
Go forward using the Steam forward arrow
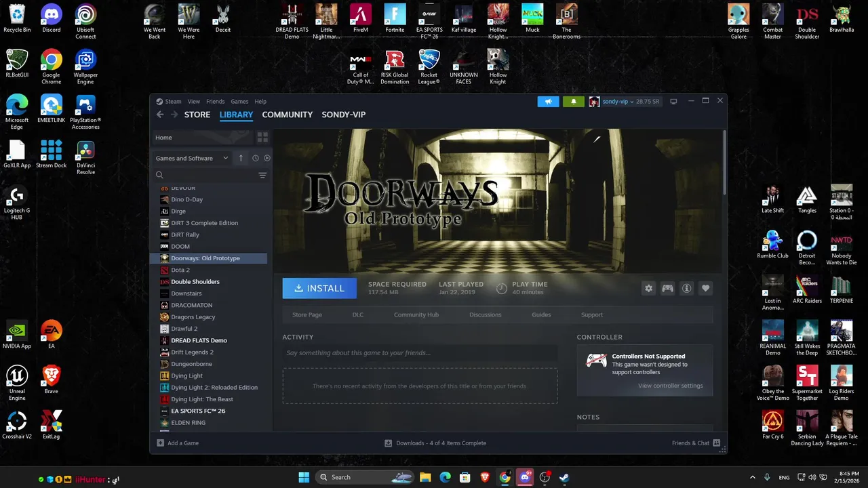pyautogui.click(x=174, y=115)
